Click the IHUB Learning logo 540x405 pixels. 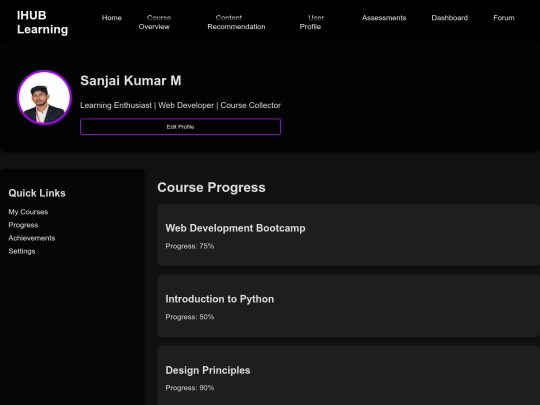(x=42, y=22)
